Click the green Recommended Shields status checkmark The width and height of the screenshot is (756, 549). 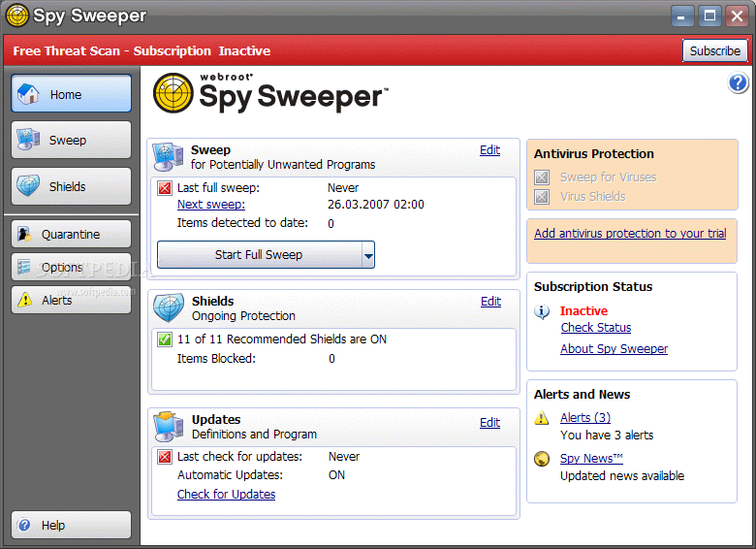[x=165, y=339]
